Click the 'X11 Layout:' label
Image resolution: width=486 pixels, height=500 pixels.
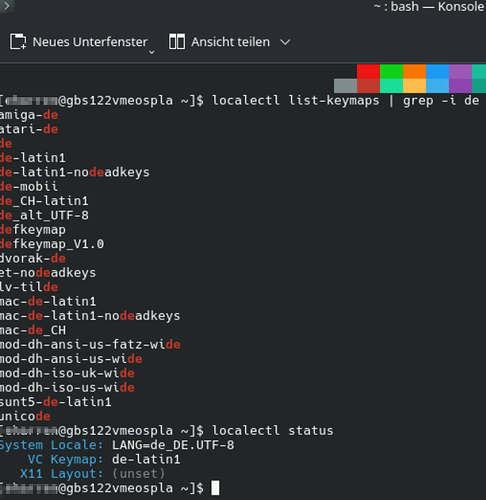(x=62, y=474)
